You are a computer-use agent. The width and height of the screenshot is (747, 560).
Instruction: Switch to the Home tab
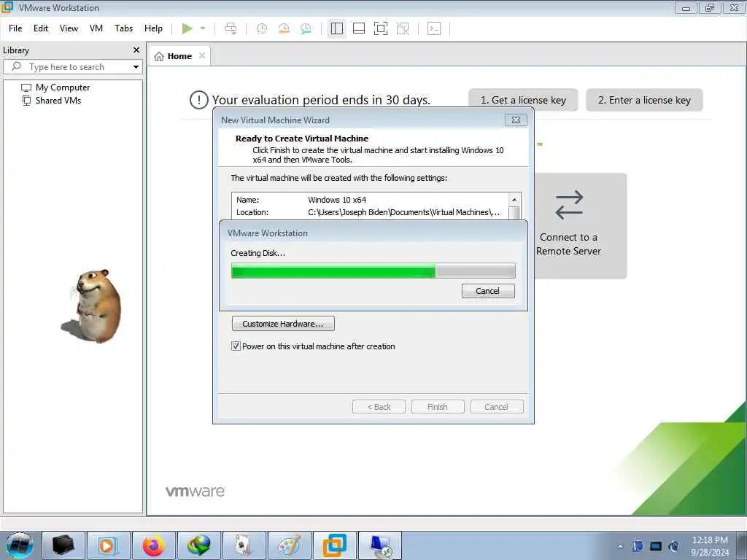pos(179,56)
